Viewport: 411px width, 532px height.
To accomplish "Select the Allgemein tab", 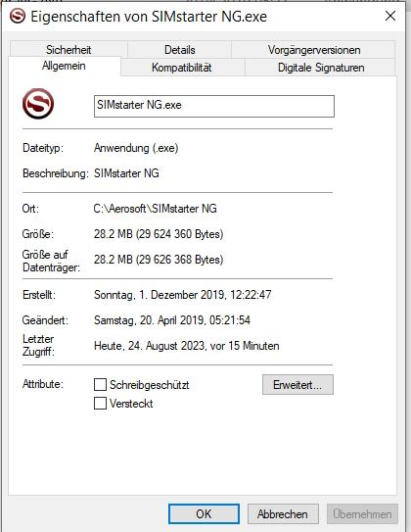I will pyautogui.click(x=64, y=66).
